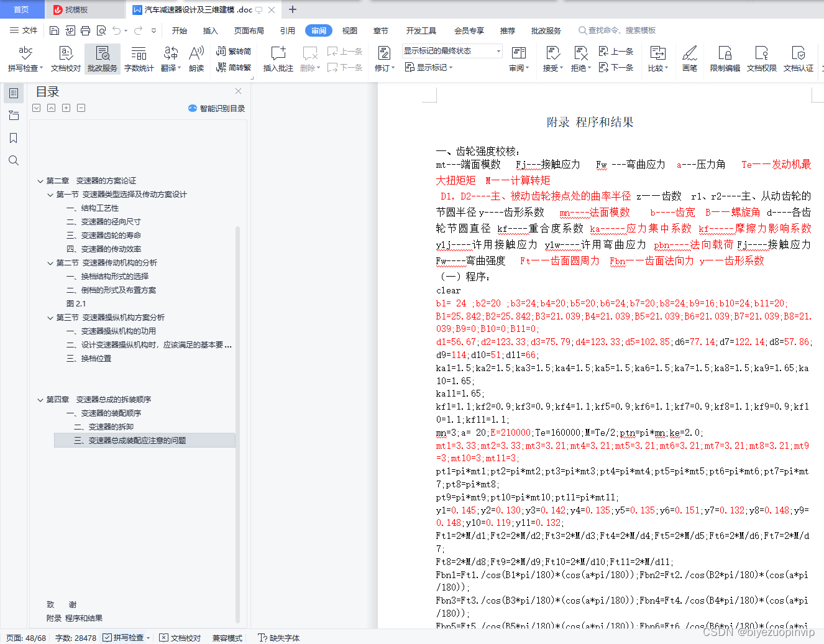Switch to the 视图 ribbon tab
824x644 pixels.
coord(350,30)
